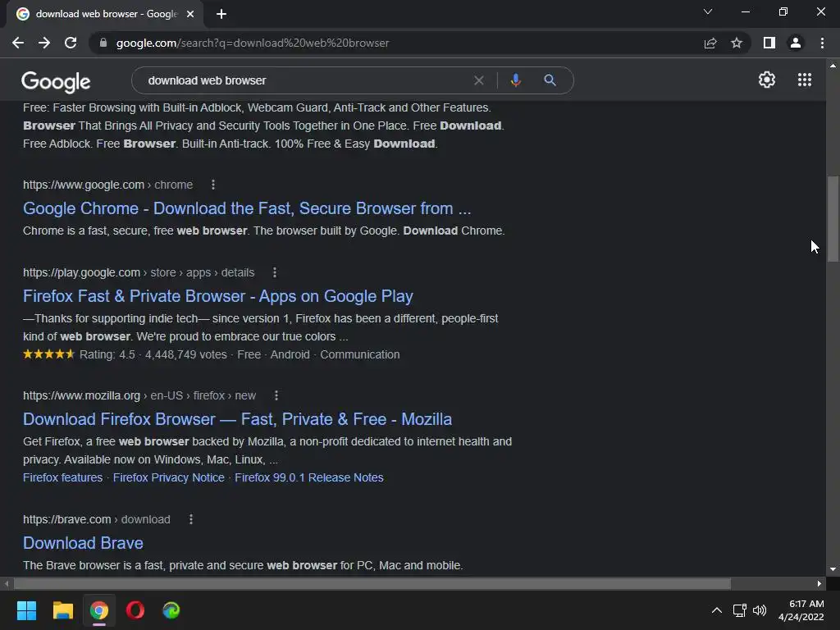840x630 pixels.
Task: Click the scroll up arrow
Action: (x=833, y=66)
